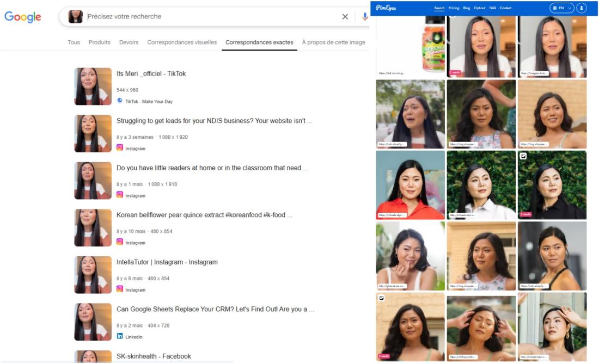Open the PimEyes photo of the woman touching her lips
Screen dimensions: 599x364
(x=410, y=256)
